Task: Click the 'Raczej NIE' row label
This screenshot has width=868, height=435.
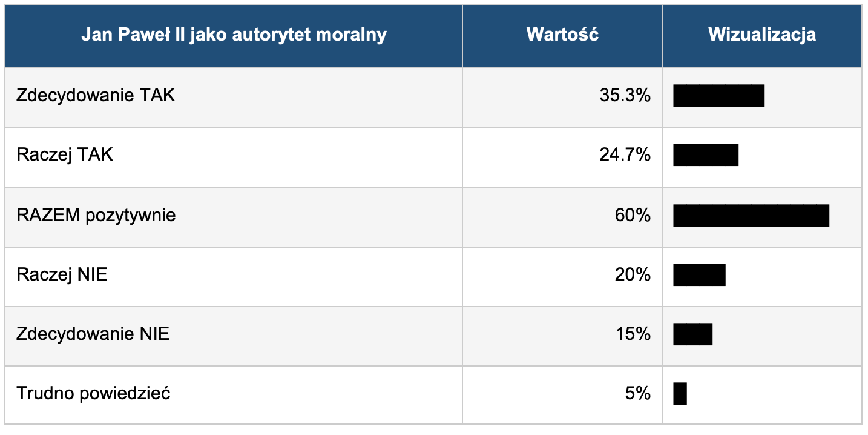Action: pyautogui.click(x=62, y=274)
